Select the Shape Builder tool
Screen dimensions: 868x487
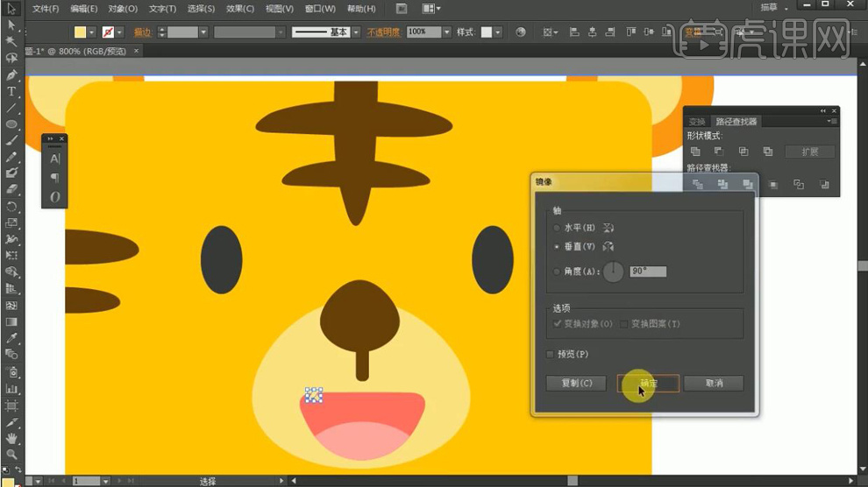coord(11,272)
